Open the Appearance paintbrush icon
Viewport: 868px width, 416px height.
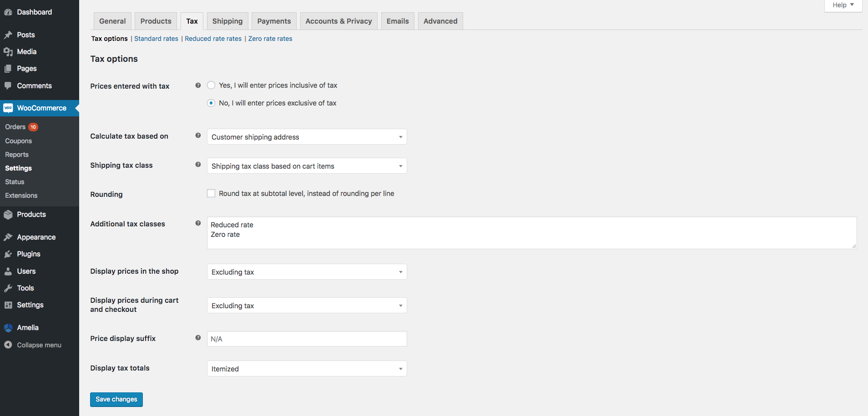point(9,236)
